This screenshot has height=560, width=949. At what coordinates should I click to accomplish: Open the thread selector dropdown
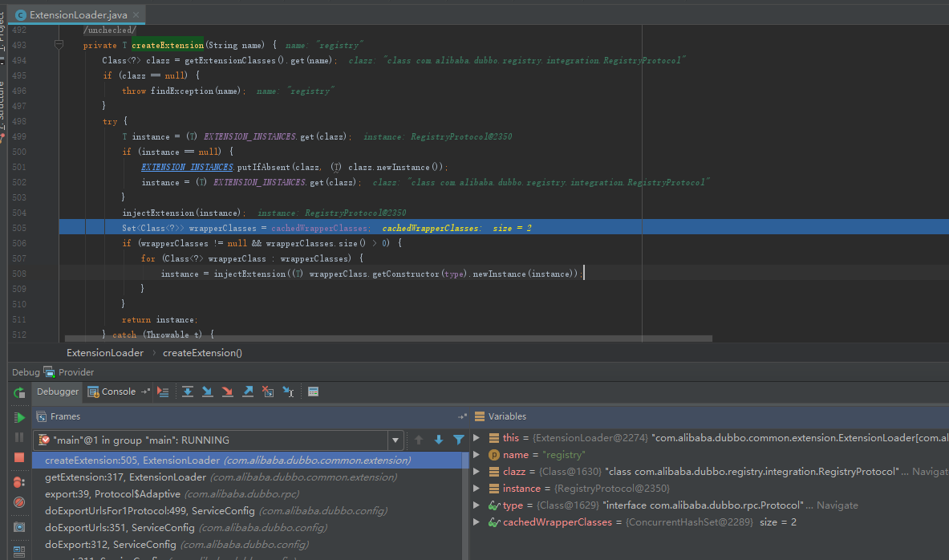coord(395,440)
